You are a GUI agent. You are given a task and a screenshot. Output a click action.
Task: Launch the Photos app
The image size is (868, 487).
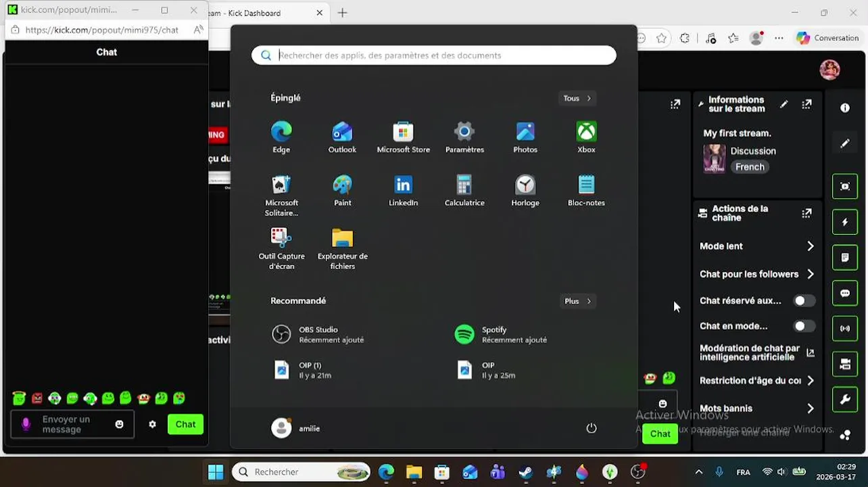pos(525,137)
